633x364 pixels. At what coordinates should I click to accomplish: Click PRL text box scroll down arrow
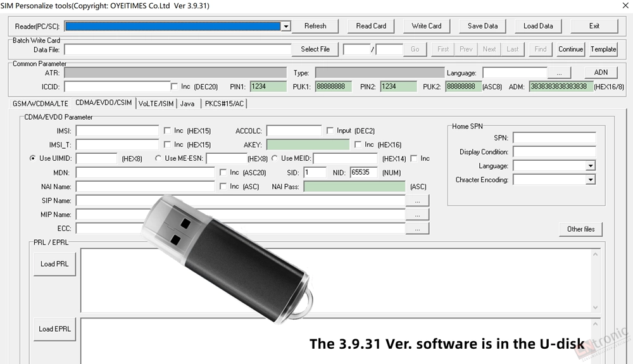pyautogui.click(x=595, y=308)
